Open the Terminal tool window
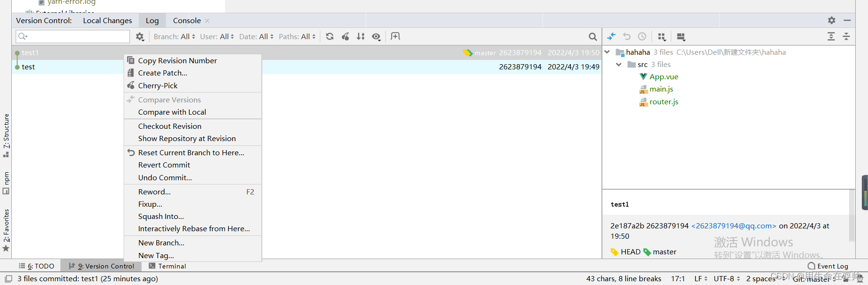The image size is (868, 285). pyautogui.click(x=167, y=266)
